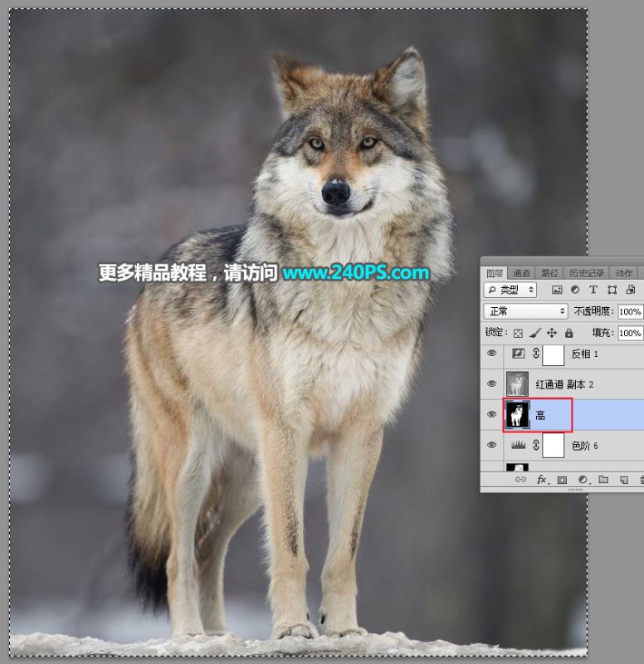Hide the 反相 1 layer
Image resolution: width=644 pixels, height=664 pixels.
pos(491,354)
